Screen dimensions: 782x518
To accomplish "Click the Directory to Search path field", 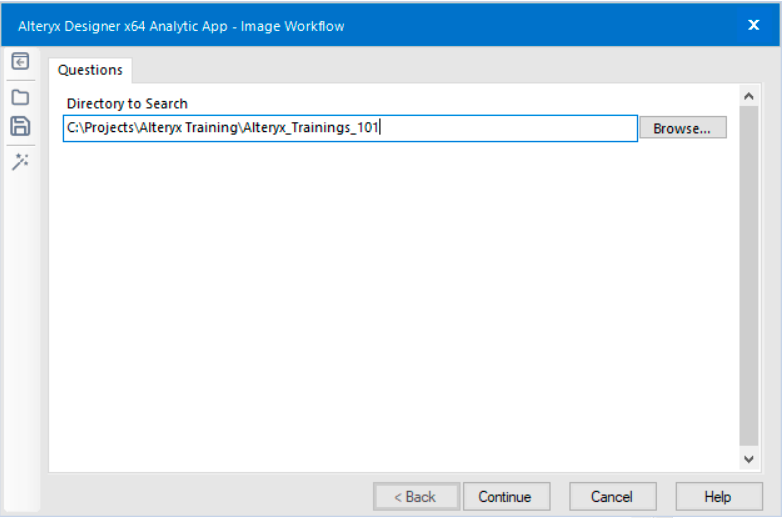I will 350,128.
